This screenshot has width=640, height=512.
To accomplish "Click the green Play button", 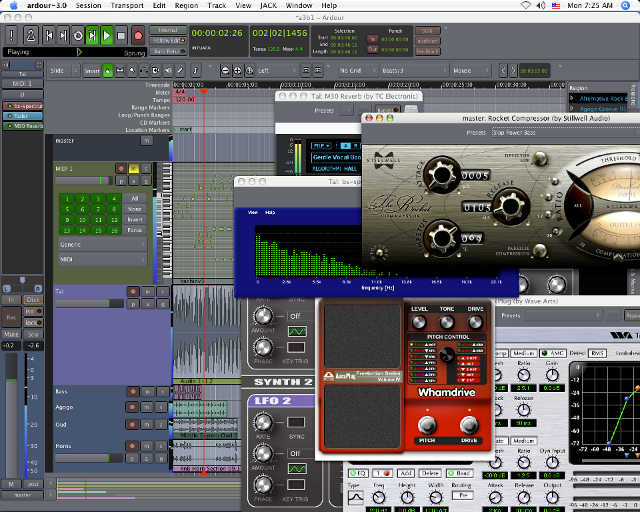I will click(107, 36).
